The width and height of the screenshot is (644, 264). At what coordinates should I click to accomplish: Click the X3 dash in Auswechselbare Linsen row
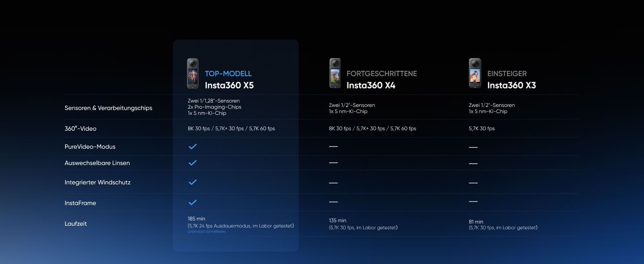[473, 163]
